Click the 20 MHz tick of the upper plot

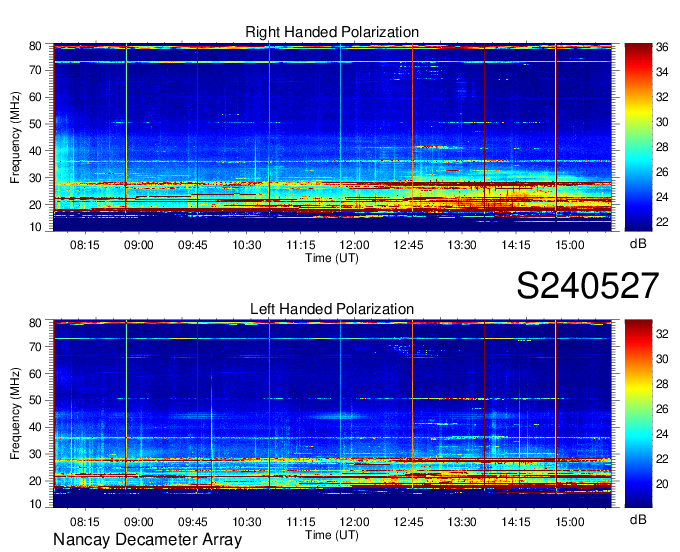point(35,204)
